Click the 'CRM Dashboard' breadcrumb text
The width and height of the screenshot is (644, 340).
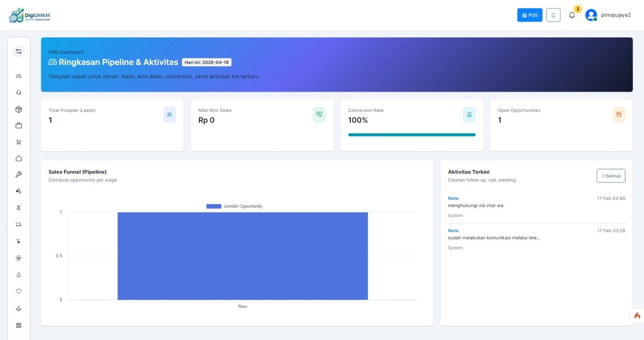[x=66, y=52]
